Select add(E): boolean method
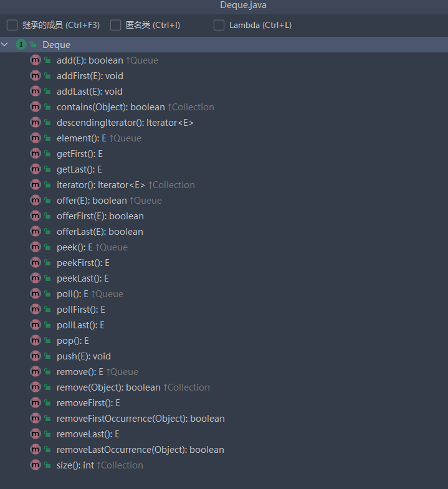 (89, 60)
